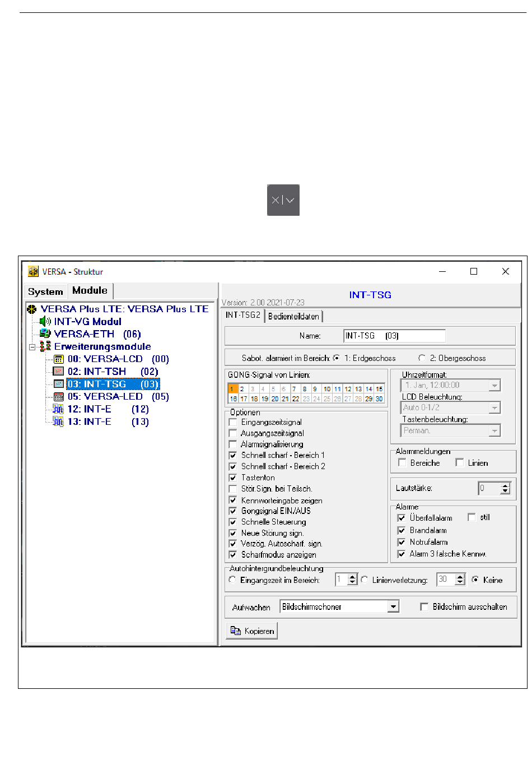Uncheck Schnelle Steuerung
This screenshot has height=783, width=532.
[x=233, y=522]
